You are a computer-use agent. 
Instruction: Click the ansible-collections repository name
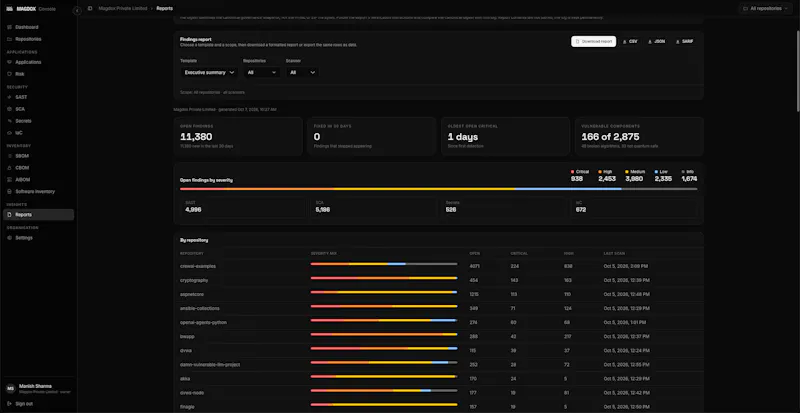(199, 308)
